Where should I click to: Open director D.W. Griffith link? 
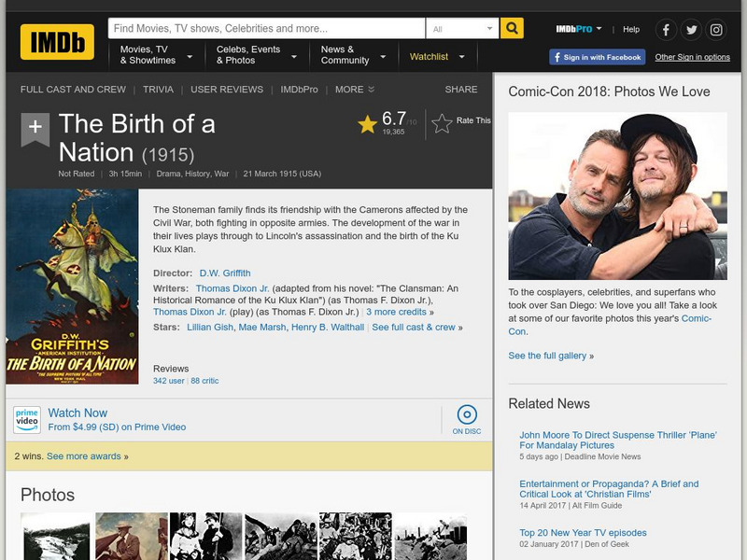pos(225,273)
